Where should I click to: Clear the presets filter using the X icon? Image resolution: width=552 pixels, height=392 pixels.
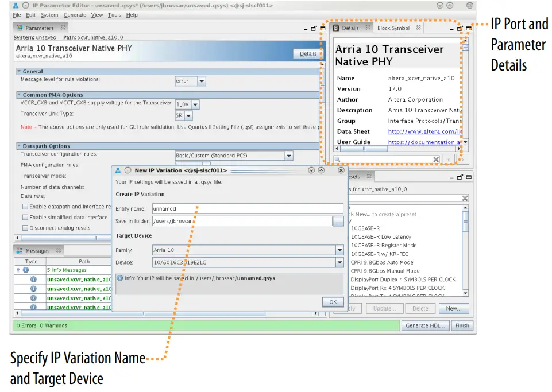tap(464, 198)
